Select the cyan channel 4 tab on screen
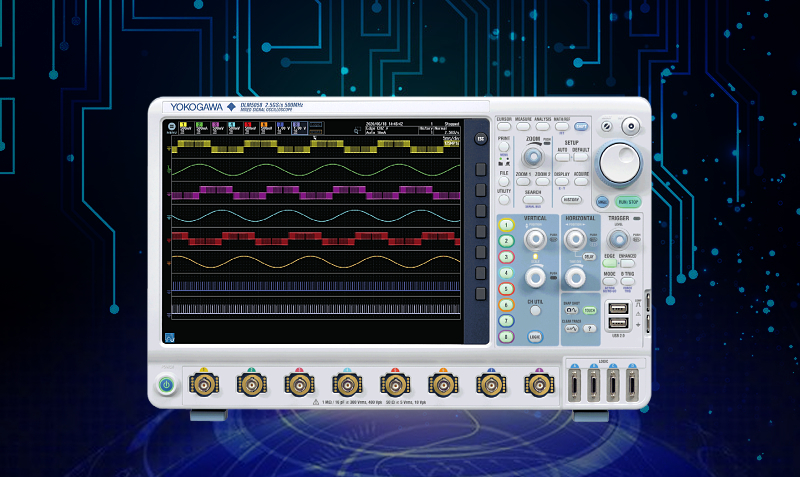800x477 pixels. click(x=234, y=128)
